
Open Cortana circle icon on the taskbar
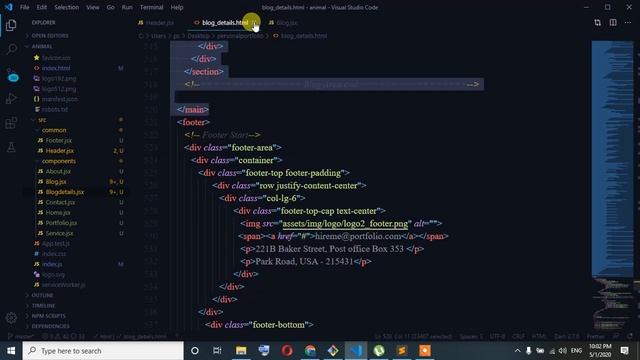[x=195, y=351]
